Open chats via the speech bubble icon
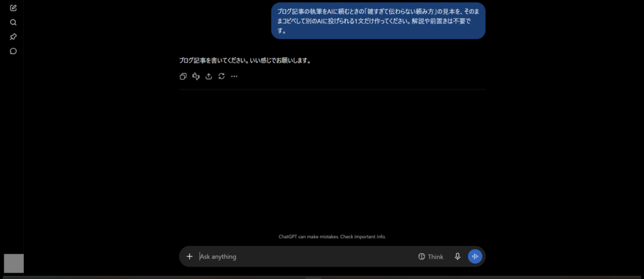This screenshot has width=644, height=279. click(x=13, y=51)
